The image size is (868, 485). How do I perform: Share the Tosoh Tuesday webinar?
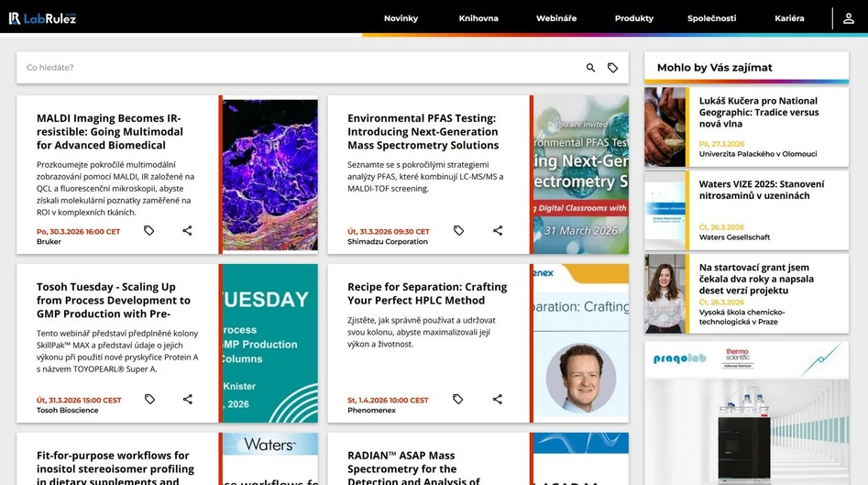pyautogui.click(x=187, y=400)
